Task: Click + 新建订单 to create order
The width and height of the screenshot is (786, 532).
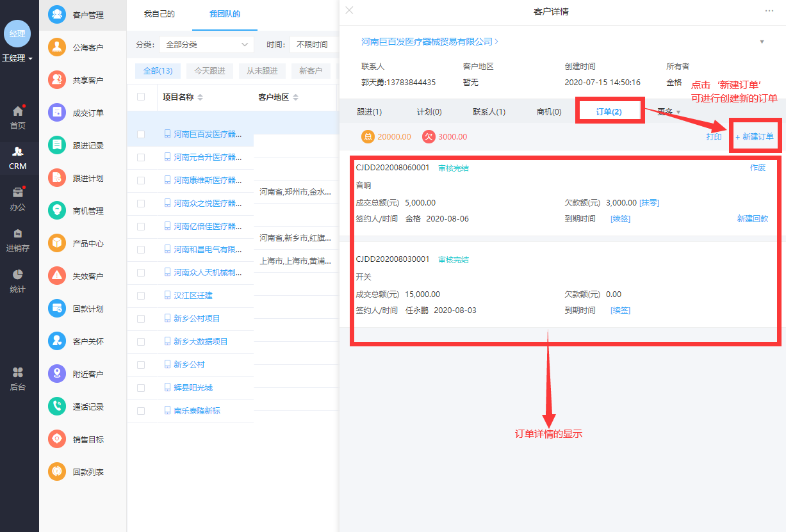Action: pos(755,137)
